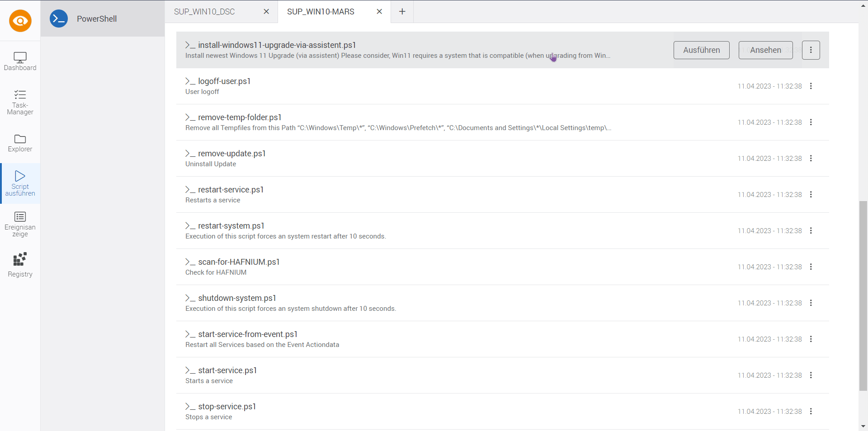
Task: Click the Ansehen button
Action: 765,50
